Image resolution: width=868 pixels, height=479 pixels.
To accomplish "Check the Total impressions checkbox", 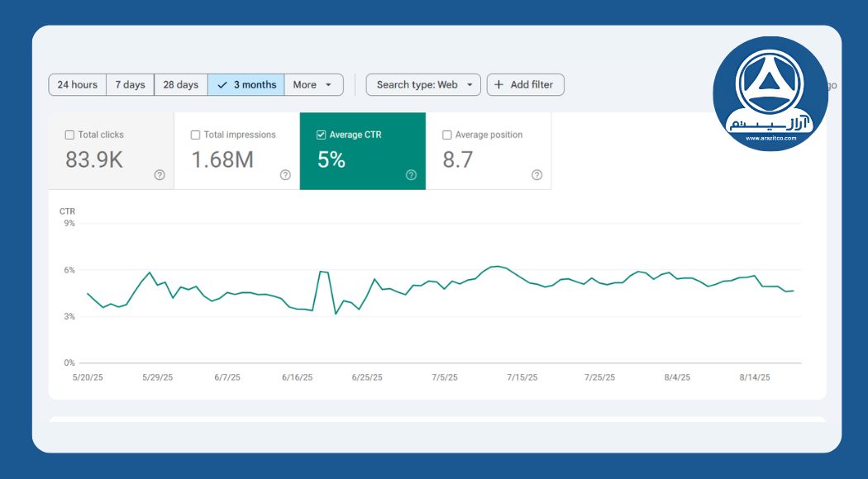I will (196, 135).
